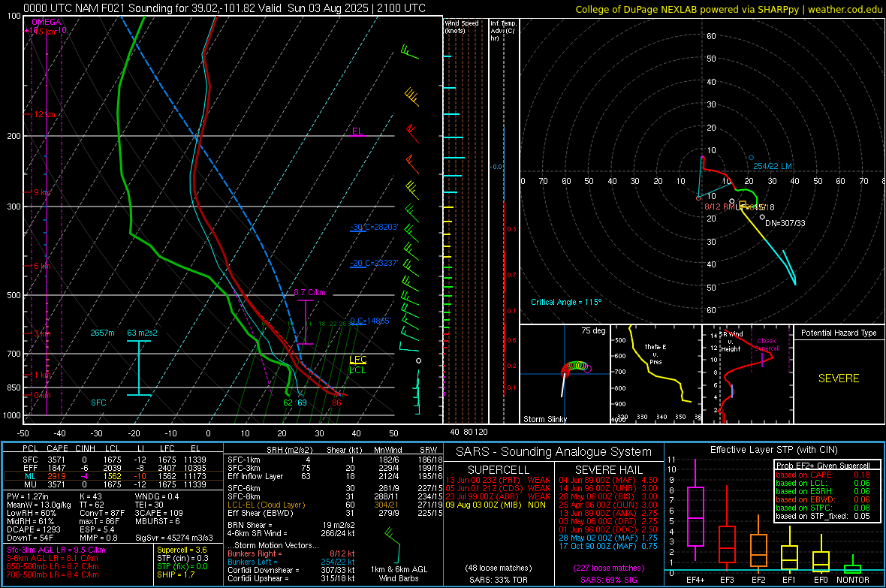Screen dimensions: 886x588
Task: Open the Storm Slinky inset label
Action: [545, 419]
